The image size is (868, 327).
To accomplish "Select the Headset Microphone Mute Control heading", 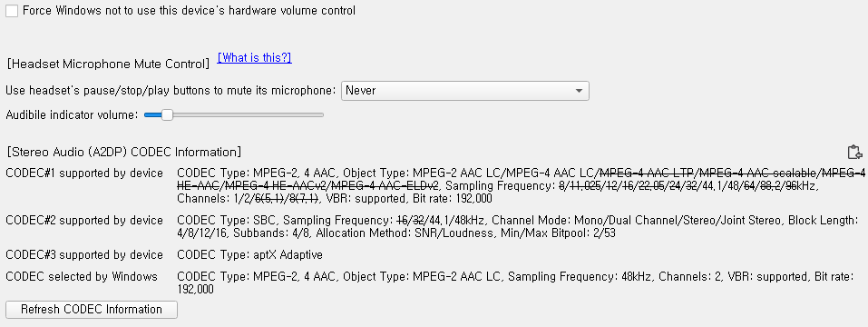I will click(109, 64).
